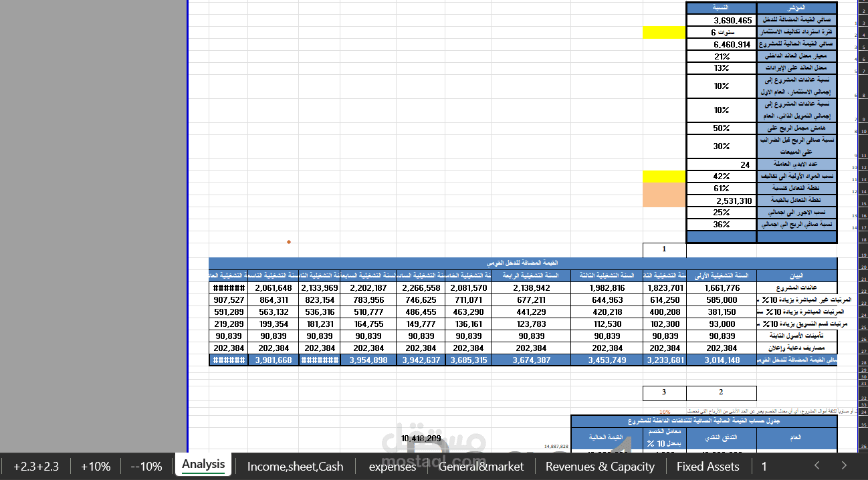The width and height of the screenshot is (868, 480).
Task: Select the cell with 2,266,558
Action: (421, 288)
